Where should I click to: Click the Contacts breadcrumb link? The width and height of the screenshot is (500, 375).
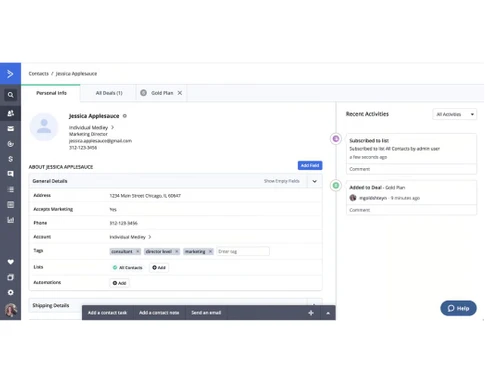(38, 74)
